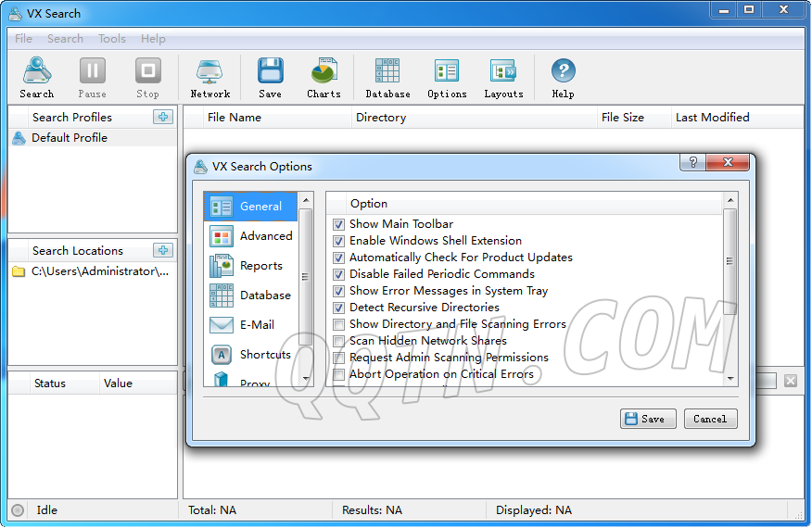Click Save button in options dialog
Screen dimensions: 812x528
(648, 419)
